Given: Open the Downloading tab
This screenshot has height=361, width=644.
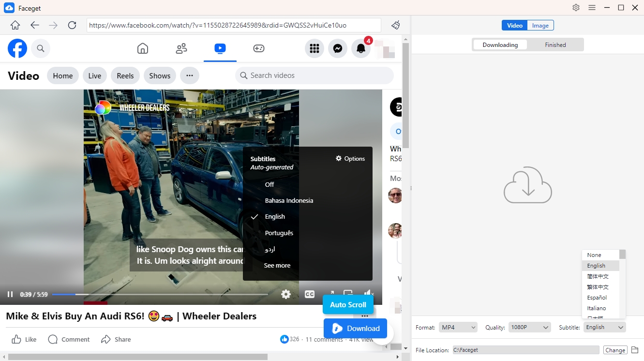Looking at the screenshot, I should coord(500,45).
